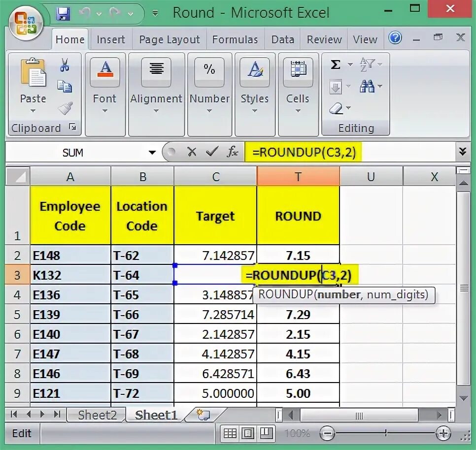Cancel formula entry with X icon
The width and height of the screenshot is (476, 450).
tap(192, 152)
